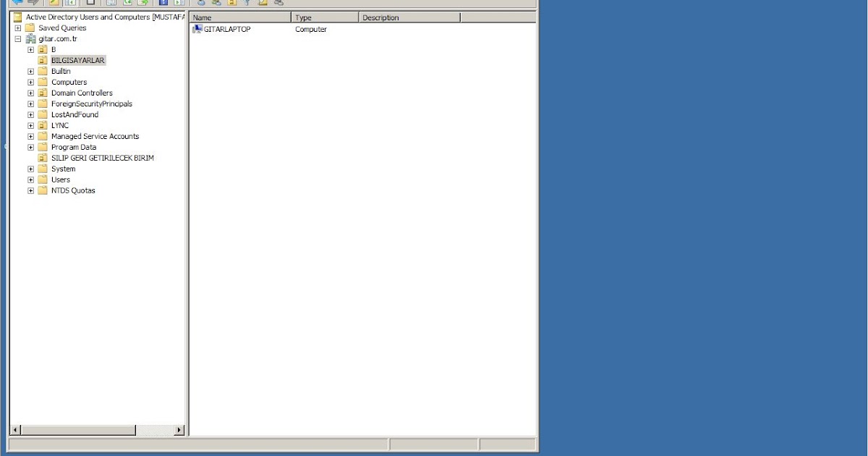Click the BILGISAYARLAR organizational unit icon
Image resolution: width=868 pixels, height=456 pixels.
click(x=43, y=60)
